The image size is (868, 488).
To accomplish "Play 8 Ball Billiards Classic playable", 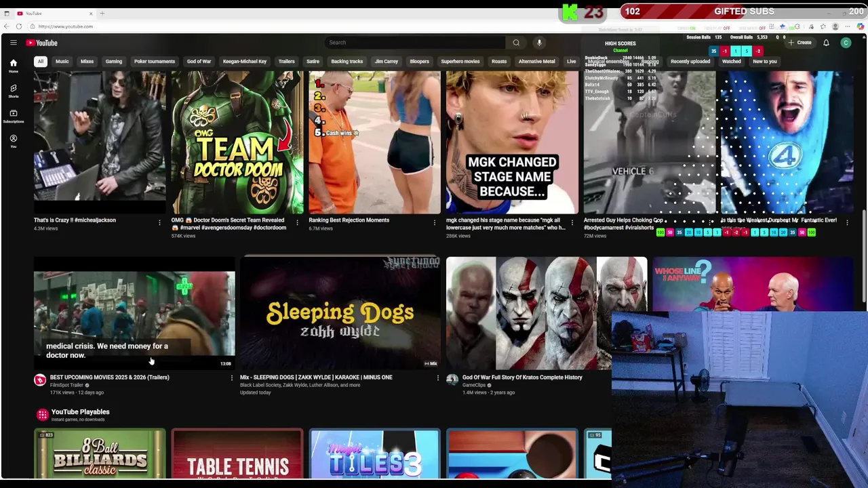I will click(100, 453).
